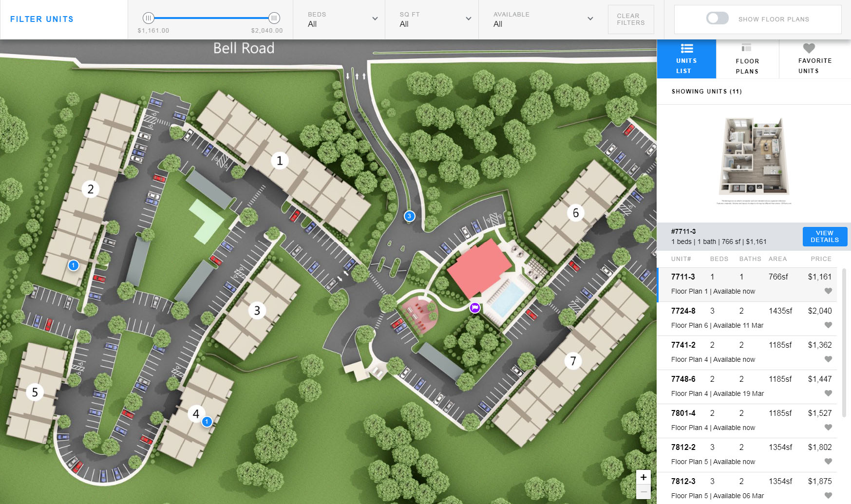Select building 7 number label
Viewport: 851px width, 504px height.
pos(573,361)
